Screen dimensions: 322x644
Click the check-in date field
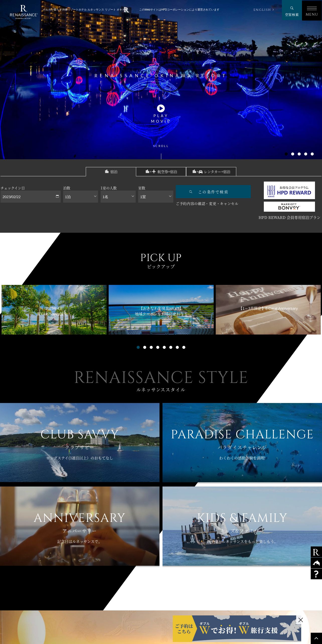(x=31, y=197)
